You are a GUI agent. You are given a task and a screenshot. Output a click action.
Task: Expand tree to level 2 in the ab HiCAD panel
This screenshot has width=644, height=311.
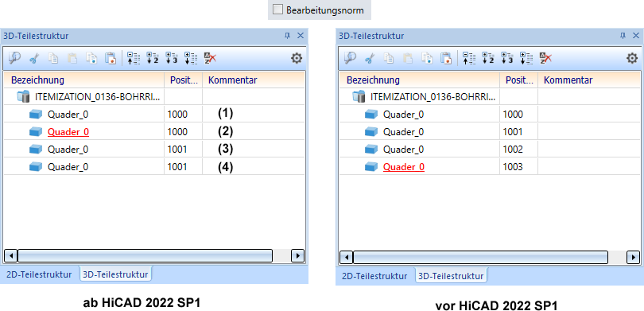point(153,58)
